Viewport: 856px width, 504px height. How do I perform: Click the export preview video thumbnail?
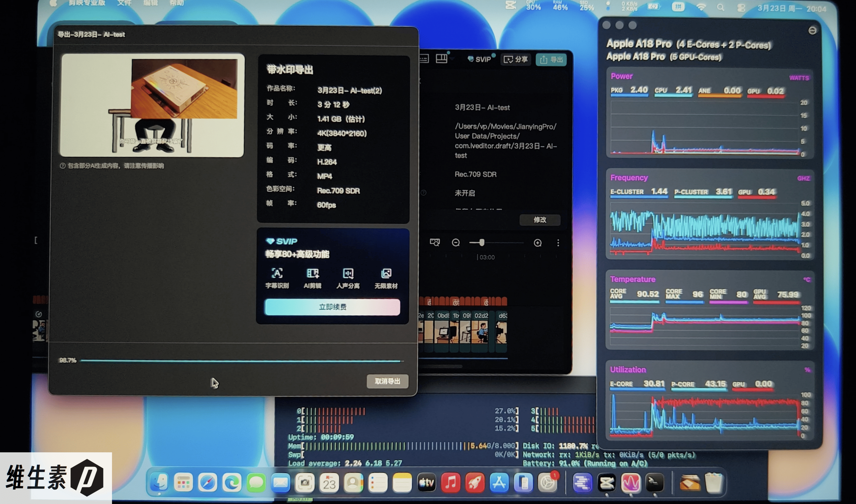[152, 105]
